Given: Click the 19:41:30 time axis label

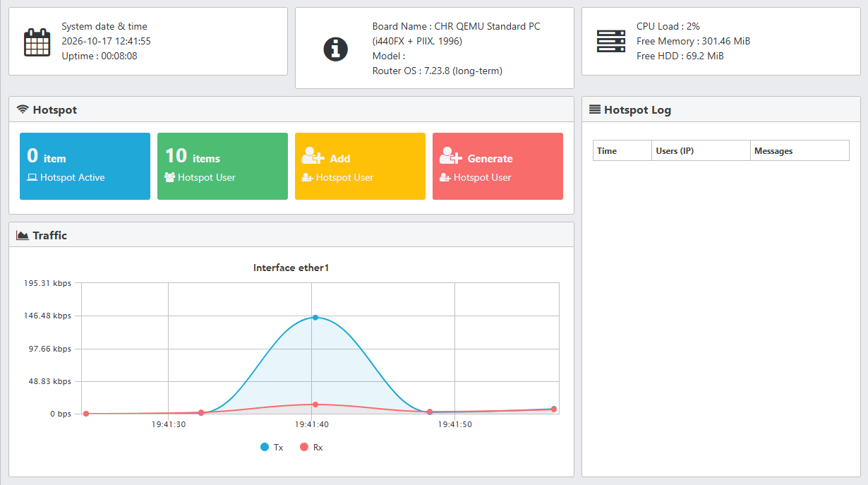Looking at the screenshot, I should point(169,424).
